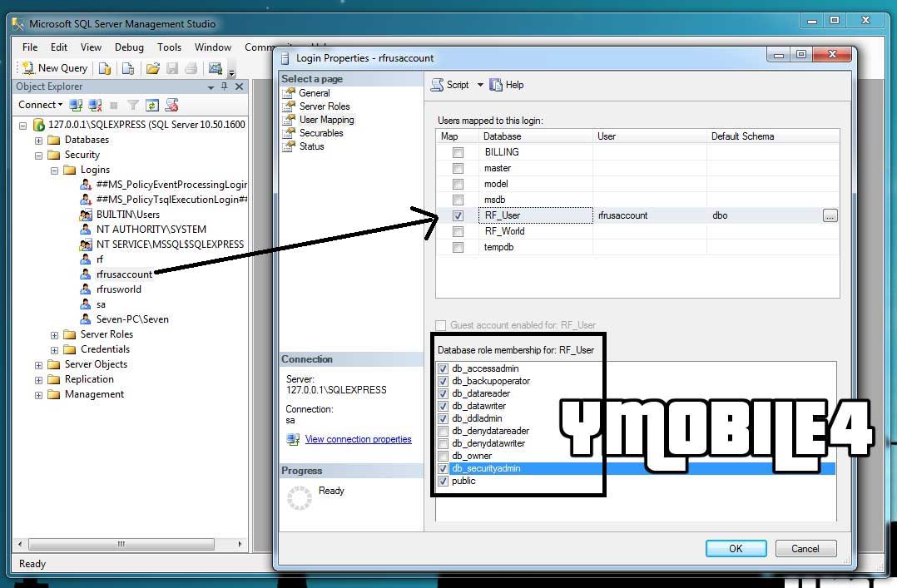This screenshot has width=897, height=588.
Task: Click the Database column header
Action: [536, 136]
